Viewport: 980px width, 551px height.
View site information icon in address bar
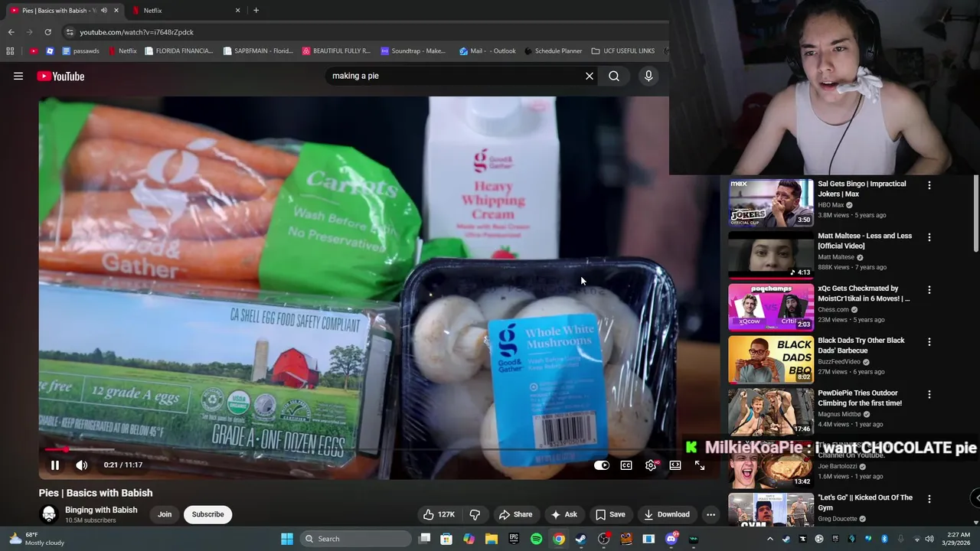[70, 32]
